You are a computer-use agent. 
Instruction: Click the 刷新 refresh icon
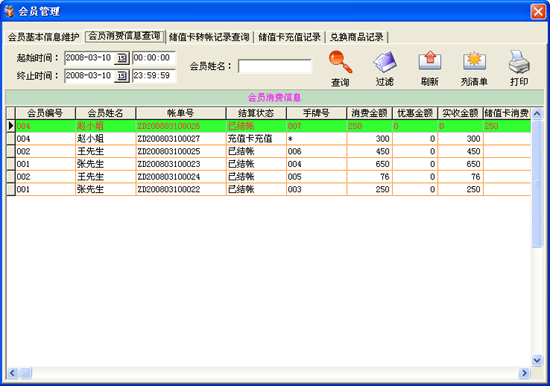click(x=430, y=61)
